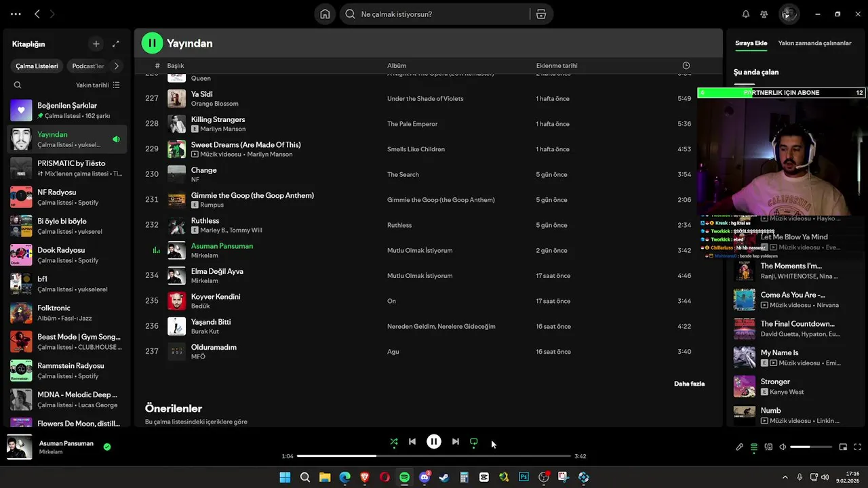Open Brave browser from the taskbar

tap(365, 477)
